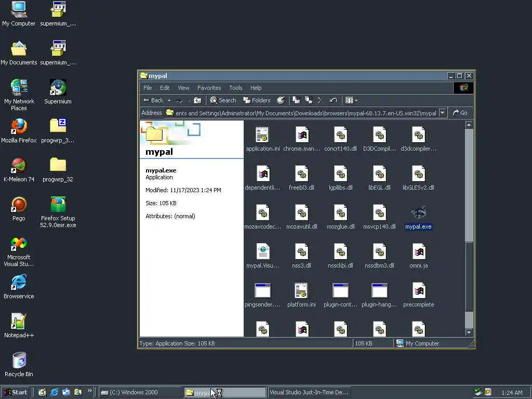Image resolution: width=532 pixels, height=399 pixels.
Task: Select the K-Meleon 74 desktop shortcut
Action: tap(19, 170)
